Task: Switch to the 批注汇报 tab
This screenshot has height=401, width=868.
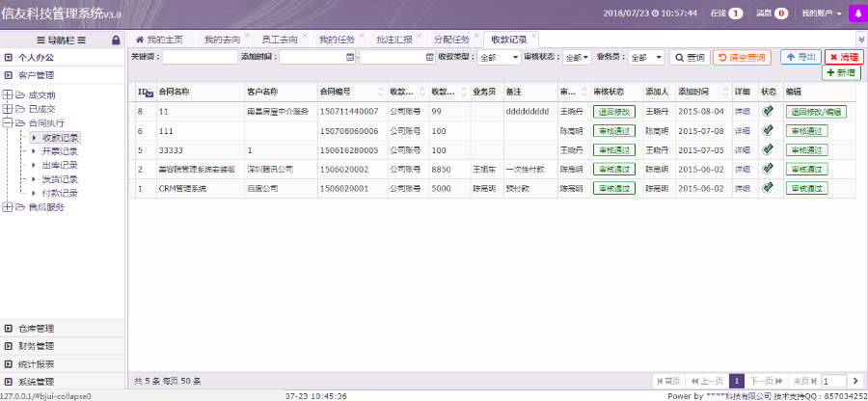Action: (394, 40)
